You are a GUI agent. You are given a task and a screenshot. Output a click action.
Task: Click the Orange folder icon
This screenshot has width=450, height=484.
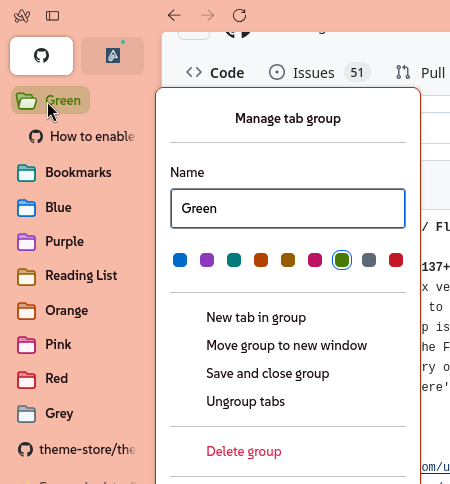coord(26,311)
